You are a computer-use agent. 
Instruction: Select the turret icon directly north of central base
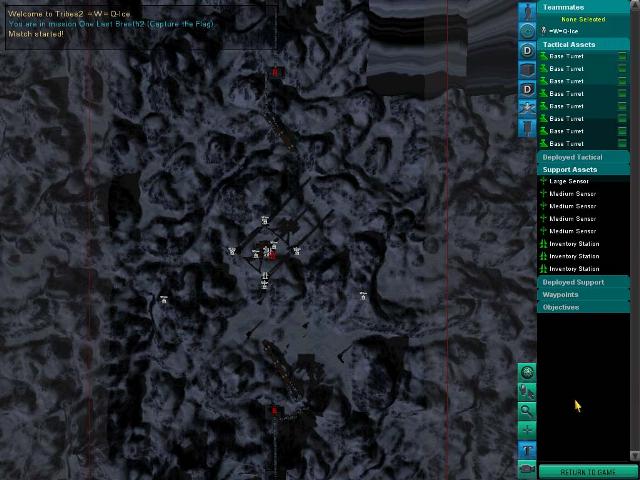click(x=265, y=220)
